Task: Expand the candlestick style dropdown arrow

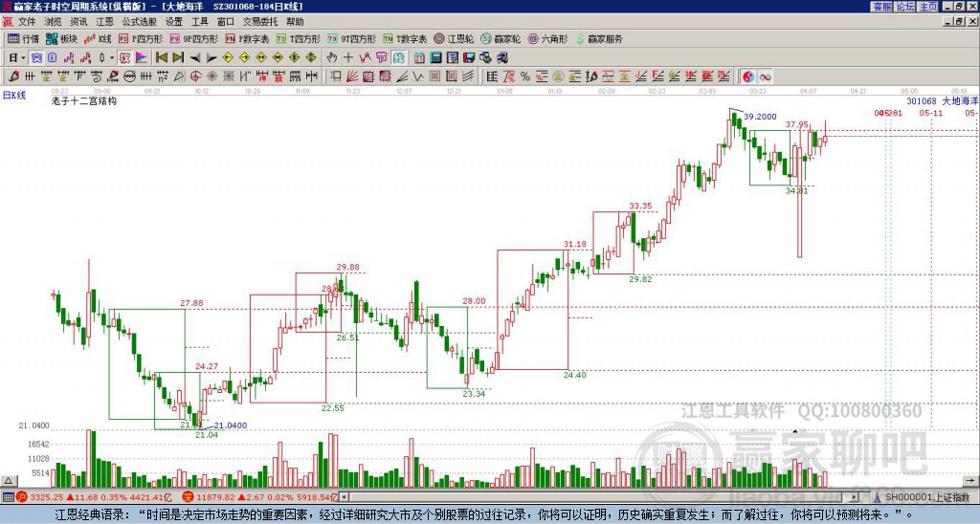Action: 112,58
